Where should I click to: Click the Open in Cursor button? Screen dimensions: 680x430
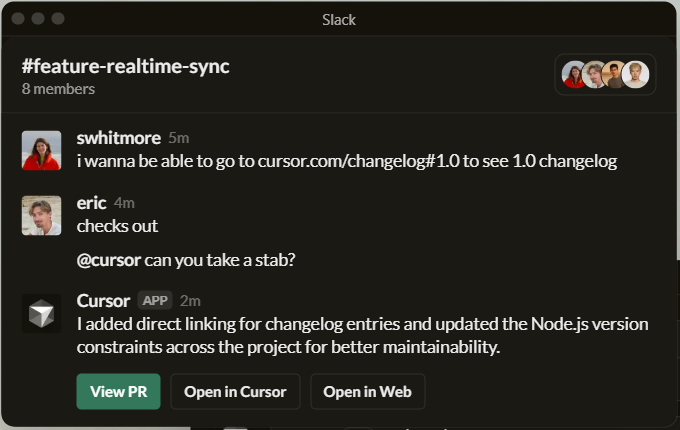(x=235, y=392)
